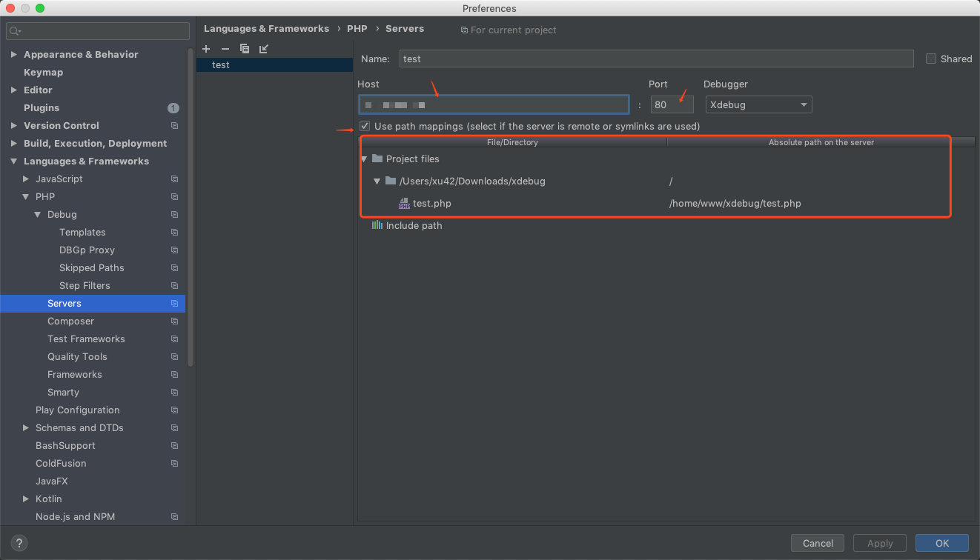
Task: Open the Xdebug debugger dropdown
Action: (758, 104)
